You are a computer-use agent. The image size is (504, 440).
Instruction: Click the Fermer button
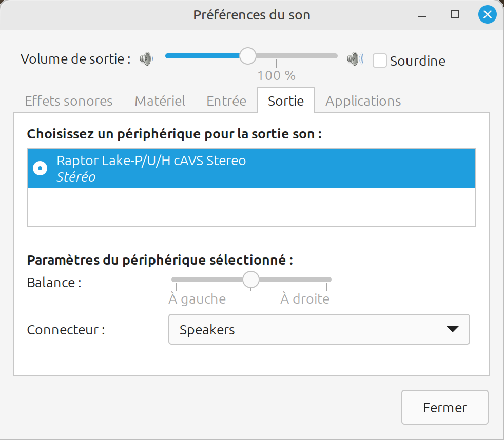(445, 407)
